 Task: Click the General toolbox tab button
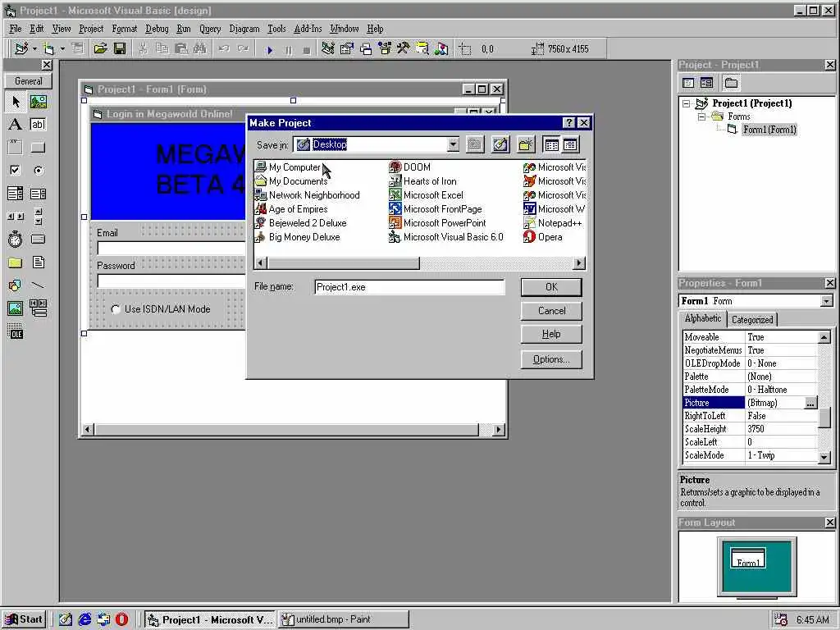[29, 81]
